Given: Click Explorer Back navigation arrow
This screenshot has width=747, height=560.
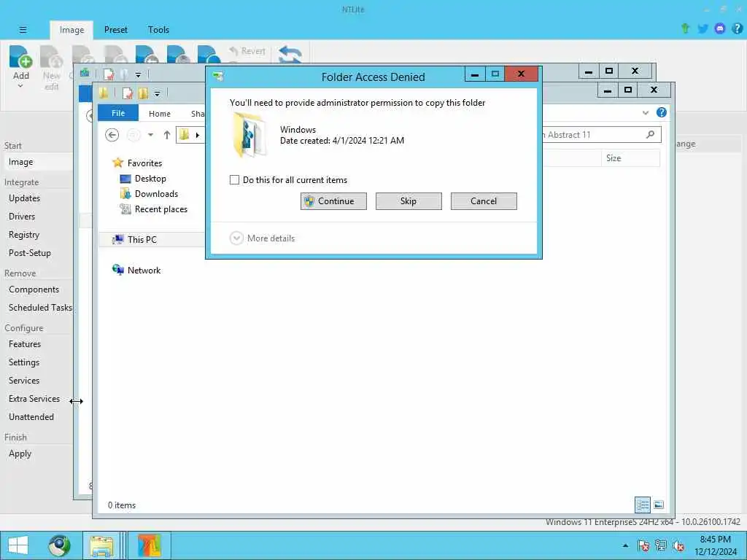Looking at the screenshot, I should pyautogui.click(x=112, y=135).
